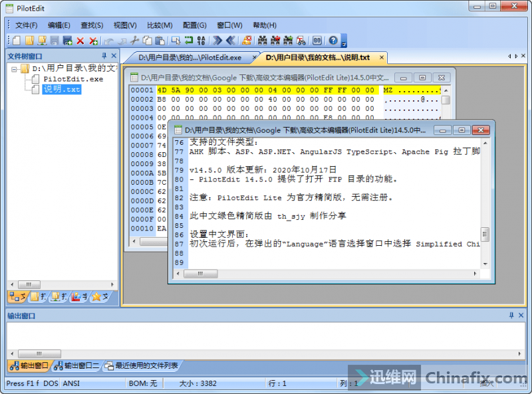Close the 输出窗口 panel

coord(521,316)
